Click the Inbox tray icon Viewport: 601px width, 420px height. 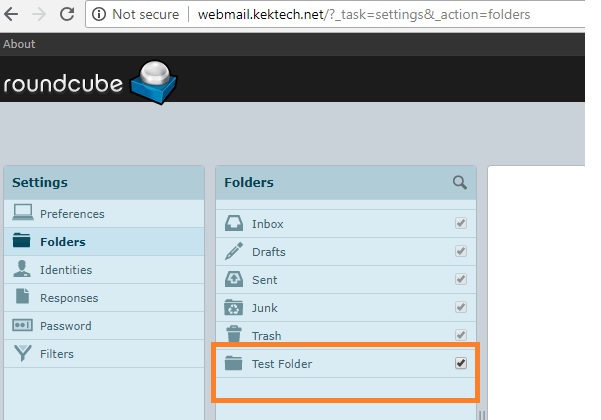pos(234,224)
